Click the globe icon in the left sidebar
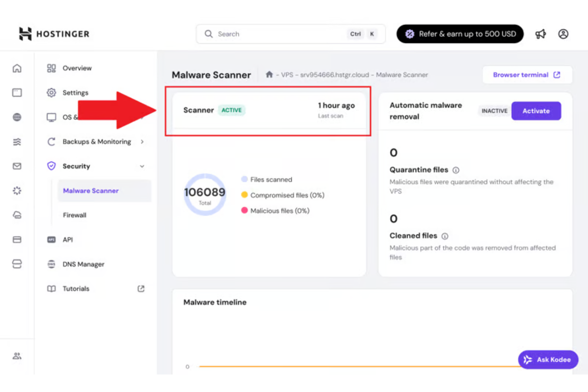588x392 pixels. pyautogui.click(x=17, y=117)
